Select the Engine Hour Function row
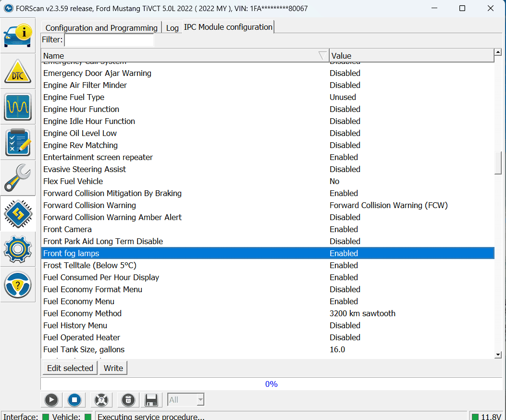The height and width of the screenshot is (420, 506). coord(268,109)
